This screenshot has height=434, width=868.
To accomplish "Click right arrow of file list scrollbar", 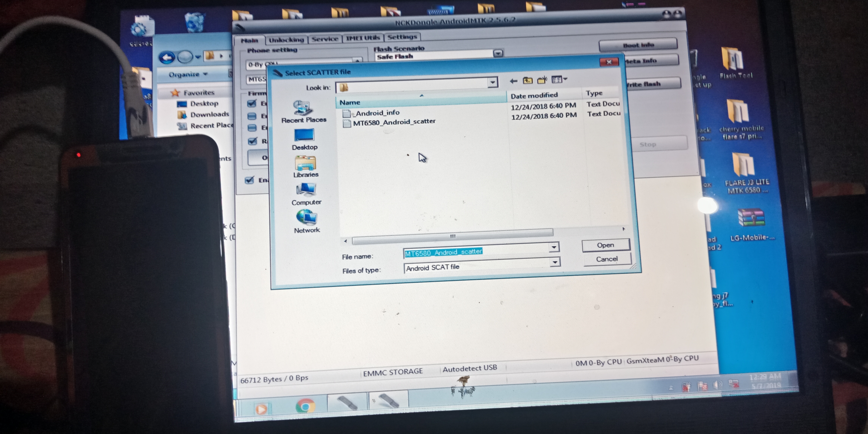I will pos(624,229).
